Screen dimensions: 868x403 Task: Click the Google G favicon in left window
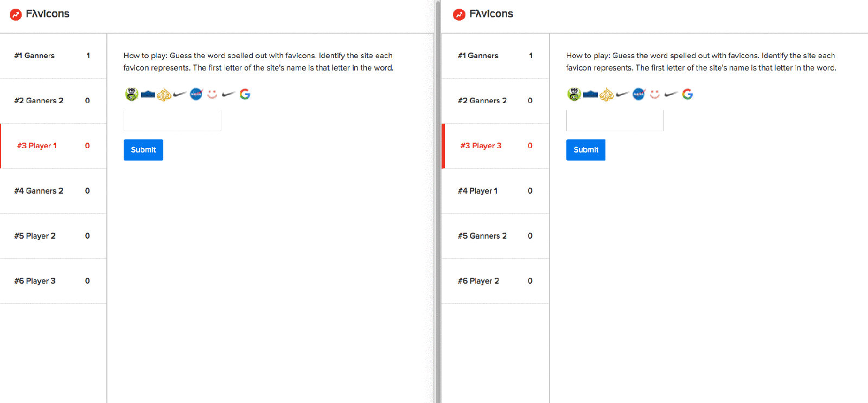[245, 94]
